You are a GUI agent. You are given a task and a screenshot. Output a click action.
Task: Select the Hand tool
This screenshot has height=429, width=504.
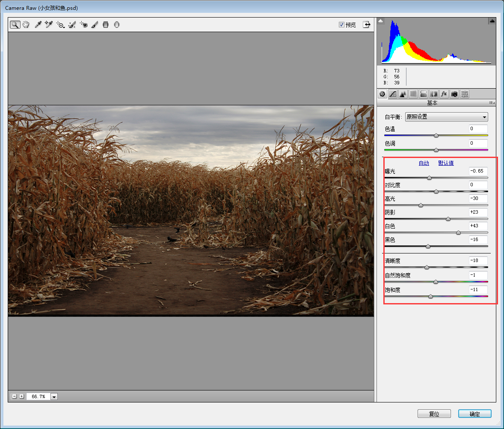[x=26, y=25]
